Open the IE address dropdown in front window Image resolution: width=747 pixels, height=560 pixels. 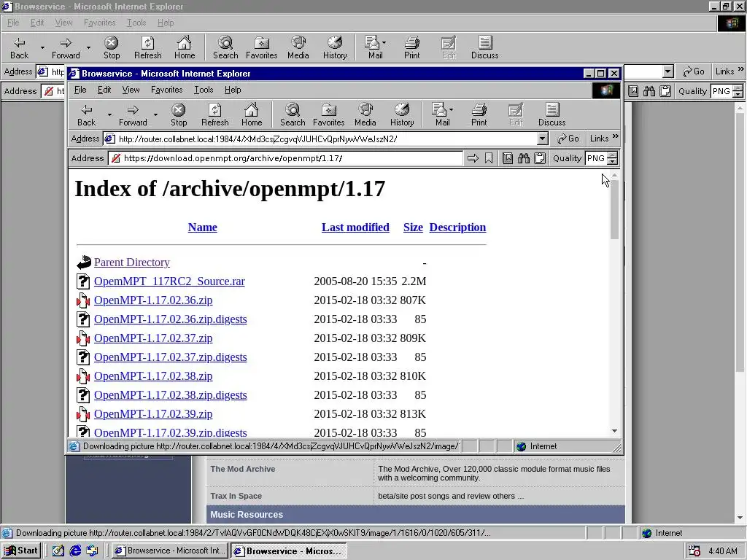click(542, 139)
